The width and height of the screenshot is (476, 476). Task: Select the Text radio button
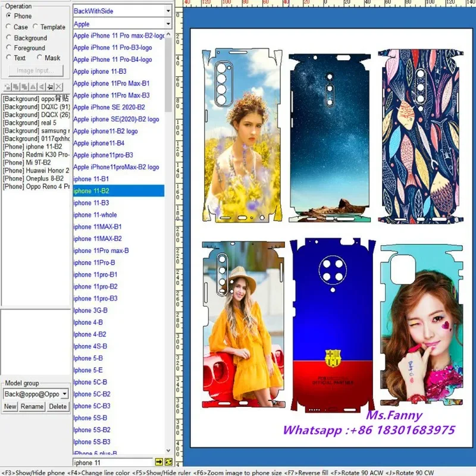click(8, 57)
